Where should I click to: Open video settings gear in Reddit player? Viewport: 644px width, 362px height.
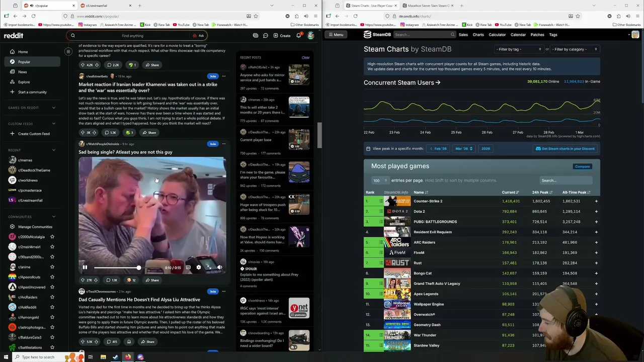coord(199,267)
